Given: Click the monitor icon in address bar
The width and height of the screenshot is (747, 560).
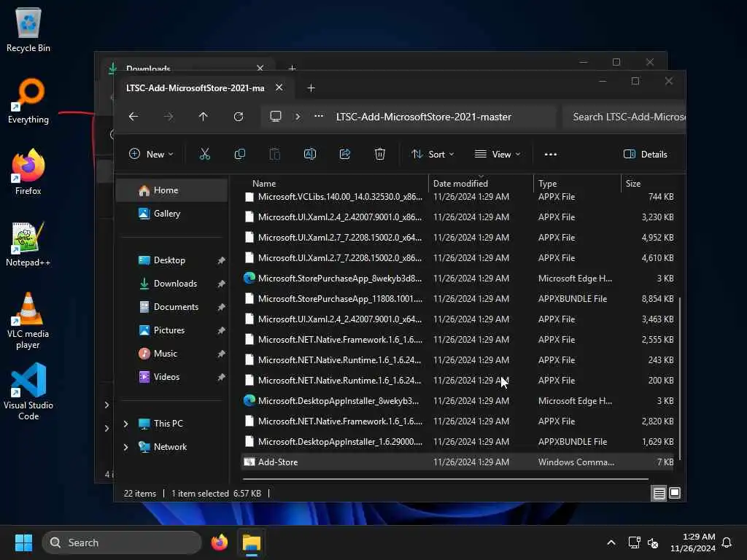Looking at the screenshot, I should click(275, 116).
